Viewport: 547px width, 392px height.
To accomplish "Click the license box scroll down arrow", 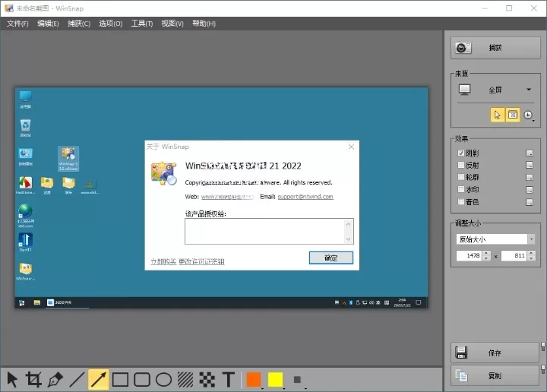I will point(348,239).
